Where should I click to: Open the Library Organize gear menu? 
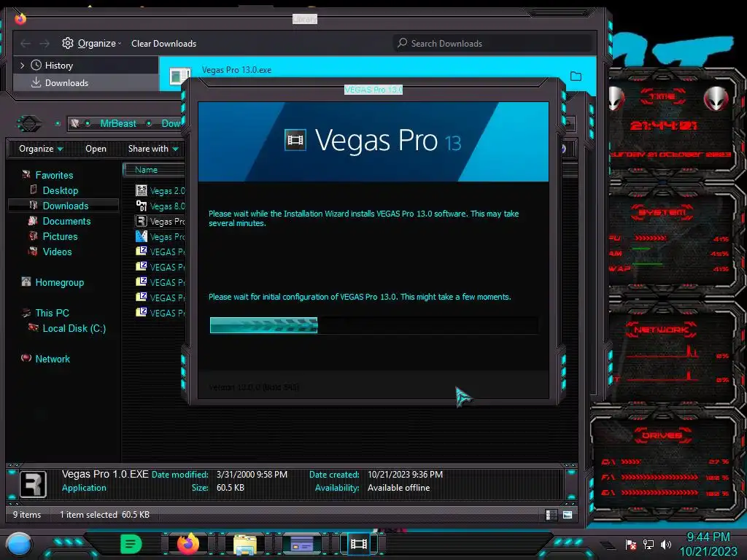tap(91, 43)
